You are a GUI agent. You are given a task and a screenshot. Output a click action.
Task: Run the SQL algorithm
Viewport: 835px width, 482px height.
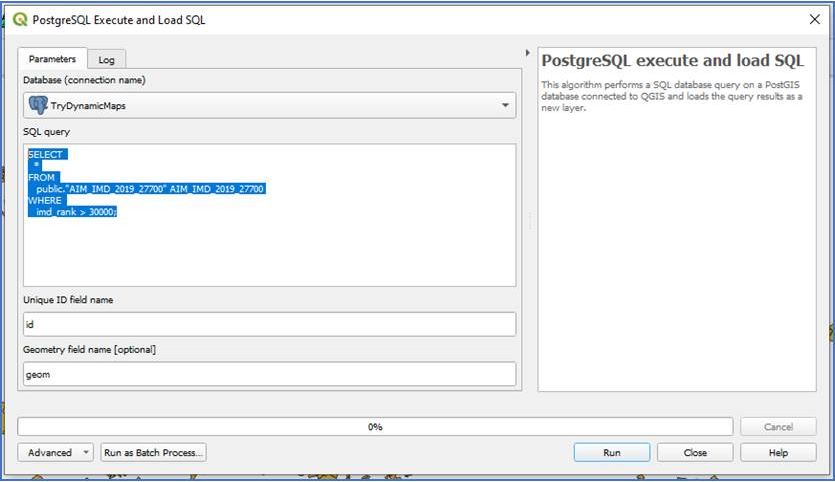(x=612, y=452)
